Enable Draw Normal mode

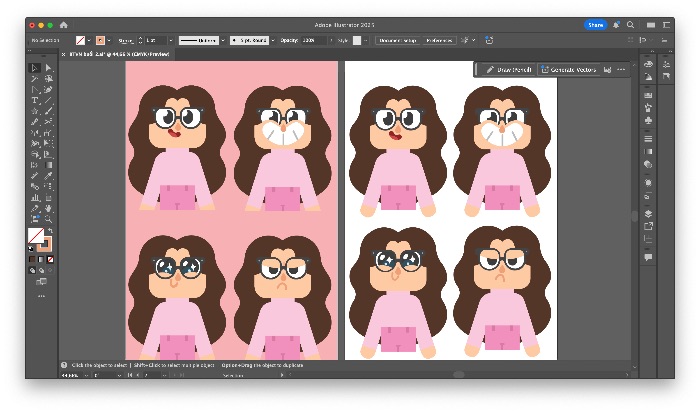(x=32, y=270)
